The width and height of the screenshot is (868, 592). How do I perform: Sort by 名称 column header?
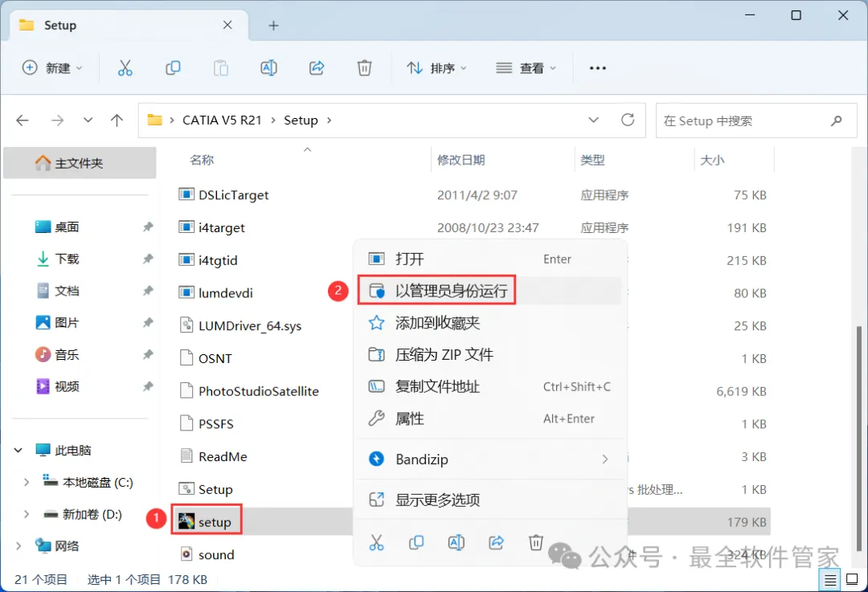202,160
